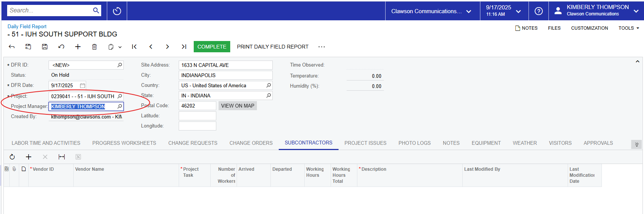Open the recent history clock icon
Image resolution: width=644 pixels, height=214 pixels.
[117, 11]
